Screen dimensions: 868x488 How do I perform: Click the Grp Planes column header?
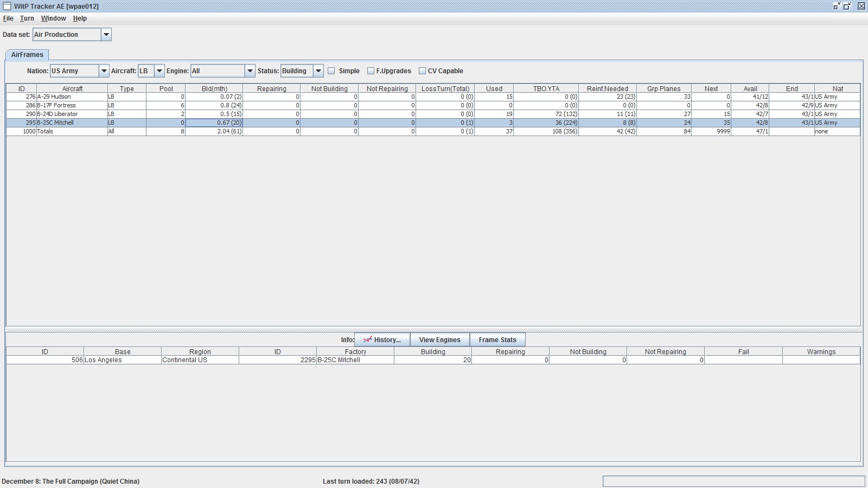664,88
